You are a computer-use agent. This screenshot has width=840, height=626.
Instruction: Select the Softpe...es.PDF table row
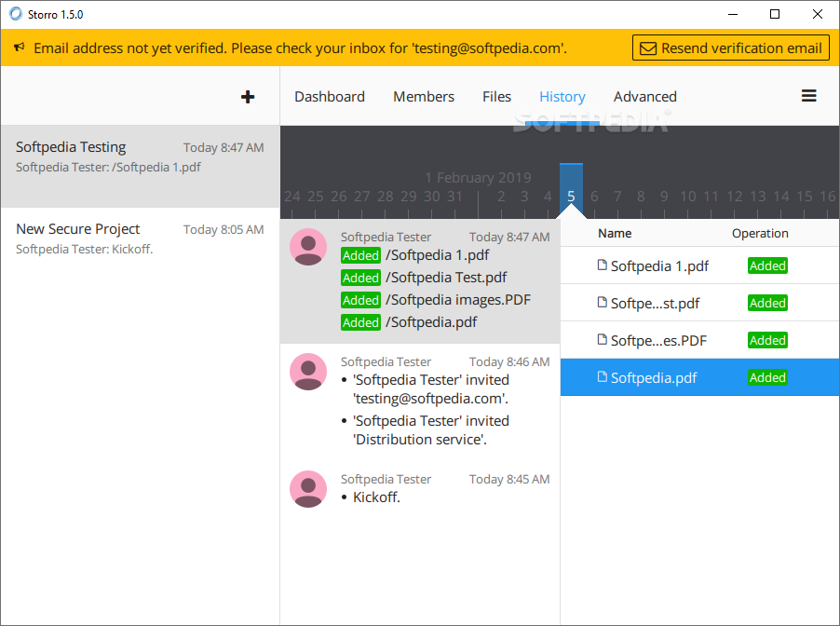click(x=699, y=340)
